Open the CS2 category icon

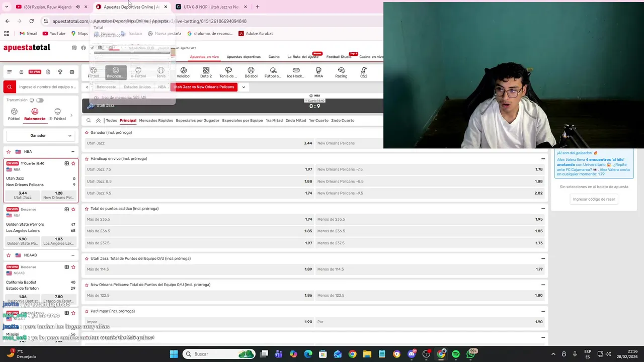coord(364,72)
